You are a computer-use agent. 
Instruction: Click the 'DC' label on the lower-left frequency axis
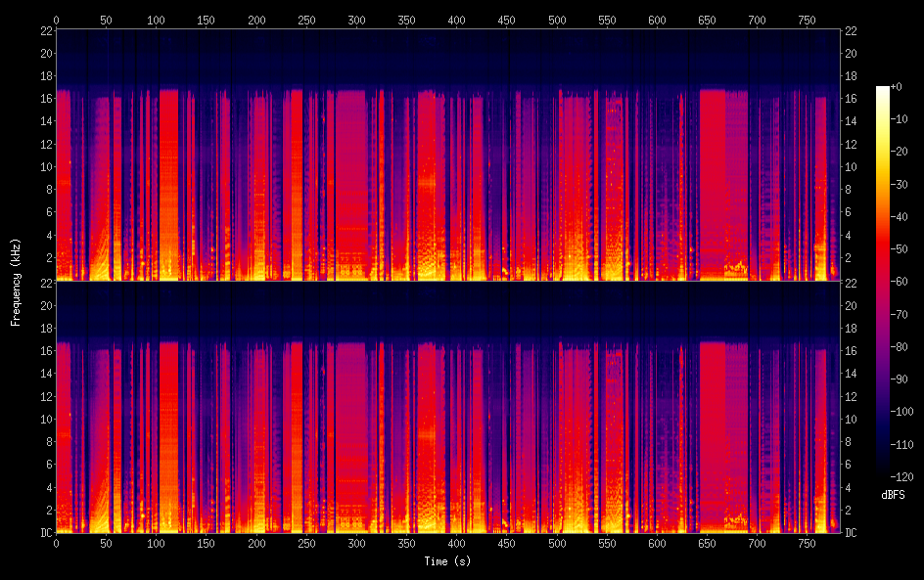pos(44,532)
